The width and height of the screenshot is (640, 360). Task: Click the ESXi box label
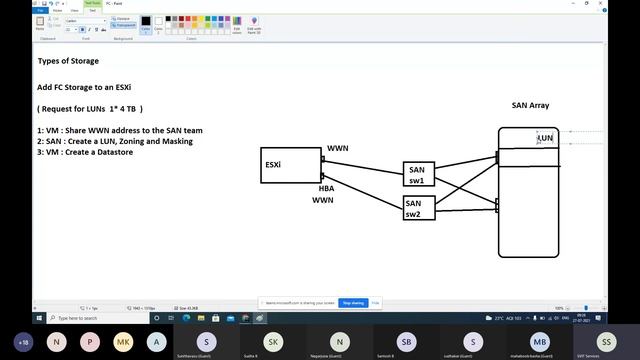[x=273, y=164]
